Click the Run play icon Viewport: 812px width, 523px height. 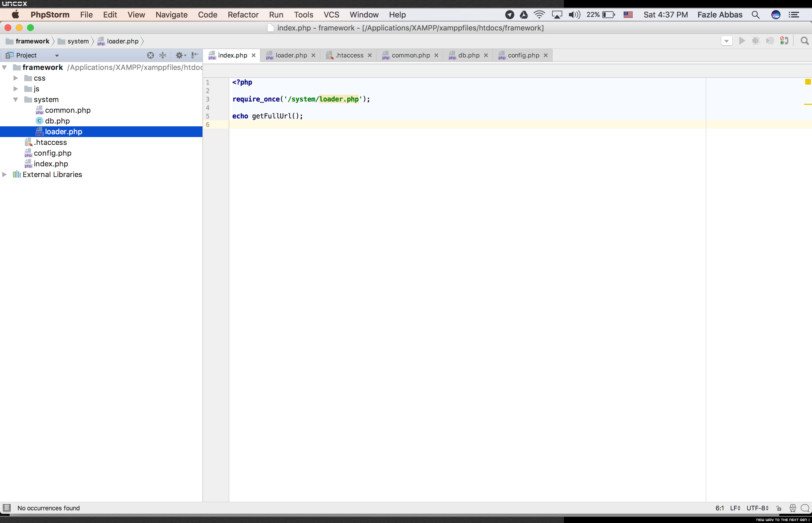(x=742, y=41)
